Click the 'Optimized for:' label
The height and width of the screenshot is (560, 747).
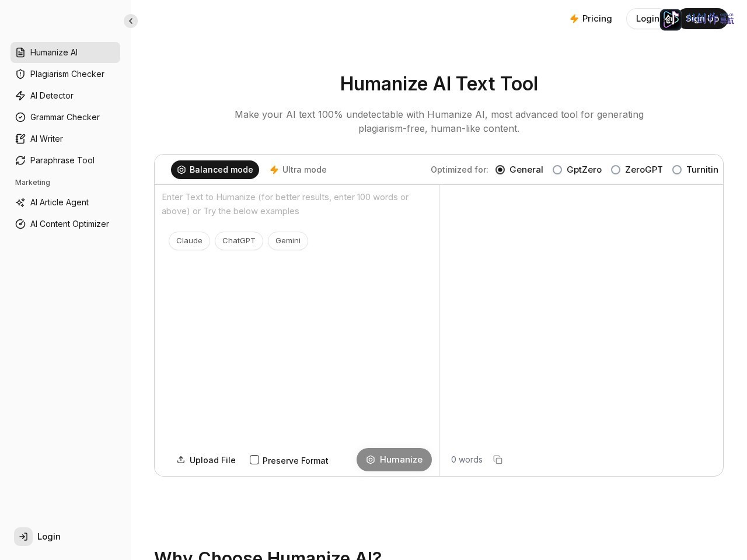(459, 170)
